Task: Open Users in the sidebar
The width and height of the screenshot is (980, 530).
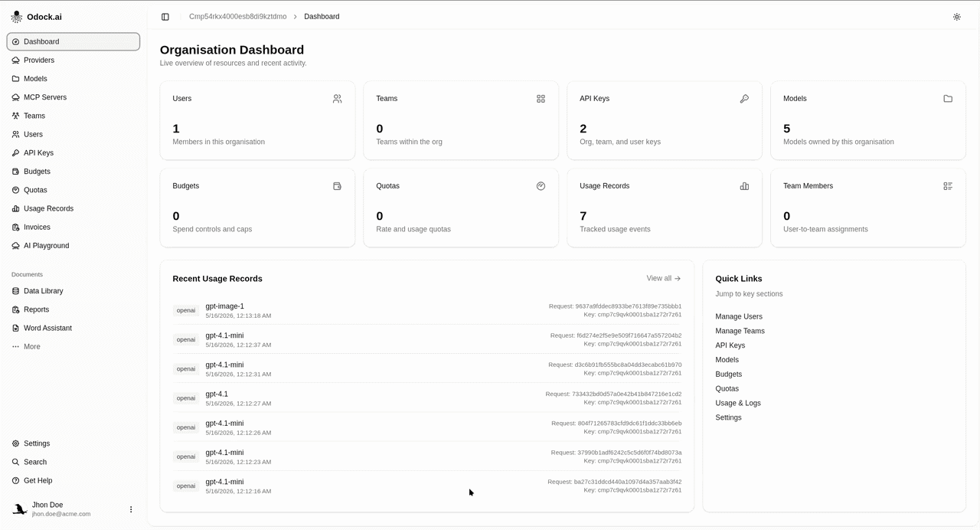Action: click(x=73, y=134)
